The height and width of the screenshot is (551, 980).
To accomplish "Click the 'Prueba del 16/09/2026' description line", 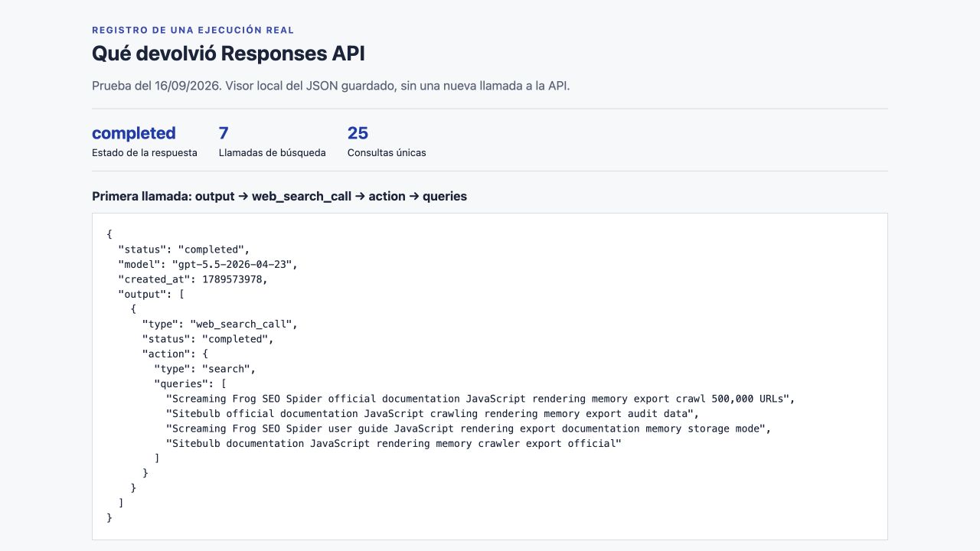I will tap(331, 85).
